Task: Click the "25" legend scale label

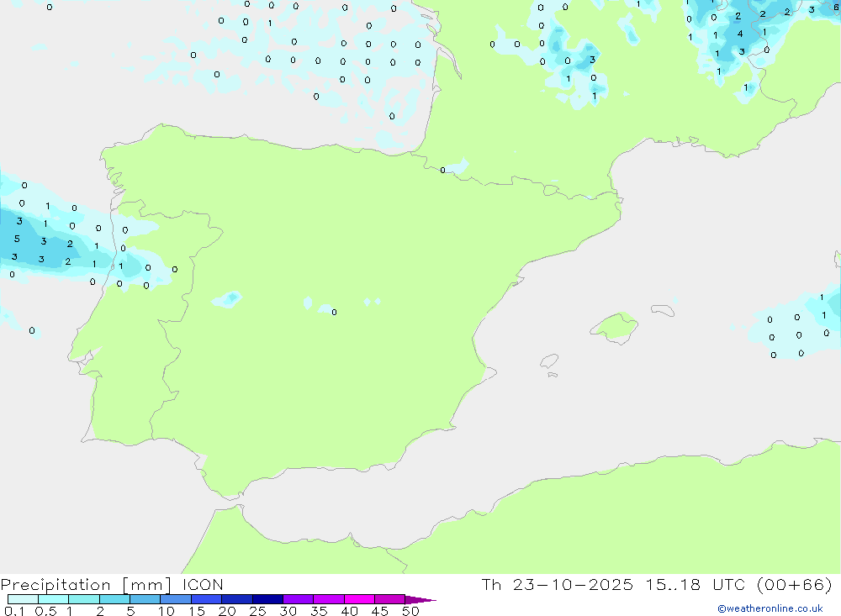Action: click(258, 611)
